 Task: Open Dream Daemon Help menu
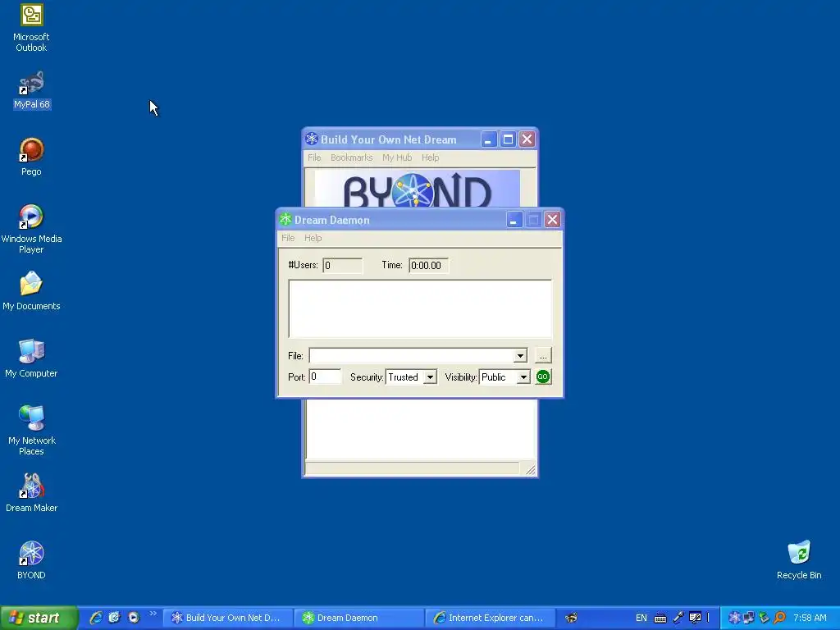pos(313,238)
